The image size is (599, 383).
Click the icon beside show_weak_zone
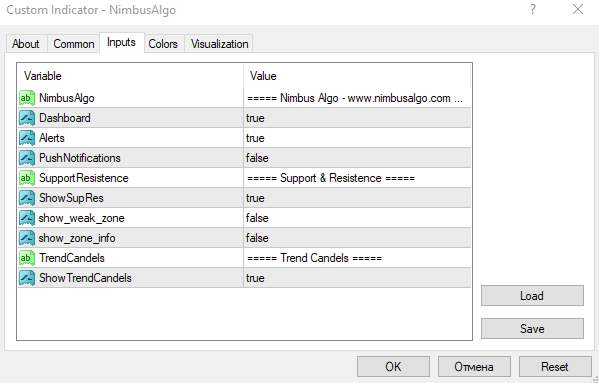(x=27, y=218)
